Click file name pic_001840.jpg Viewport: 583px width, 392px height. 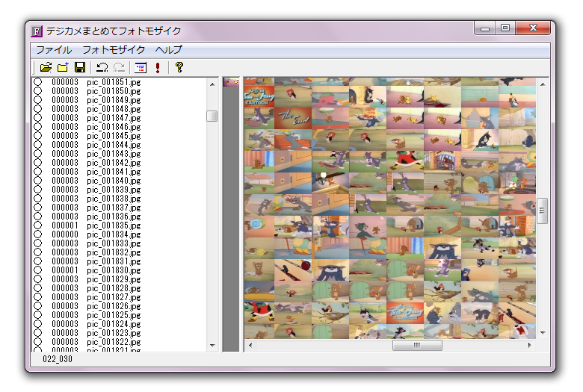(114, 181)
